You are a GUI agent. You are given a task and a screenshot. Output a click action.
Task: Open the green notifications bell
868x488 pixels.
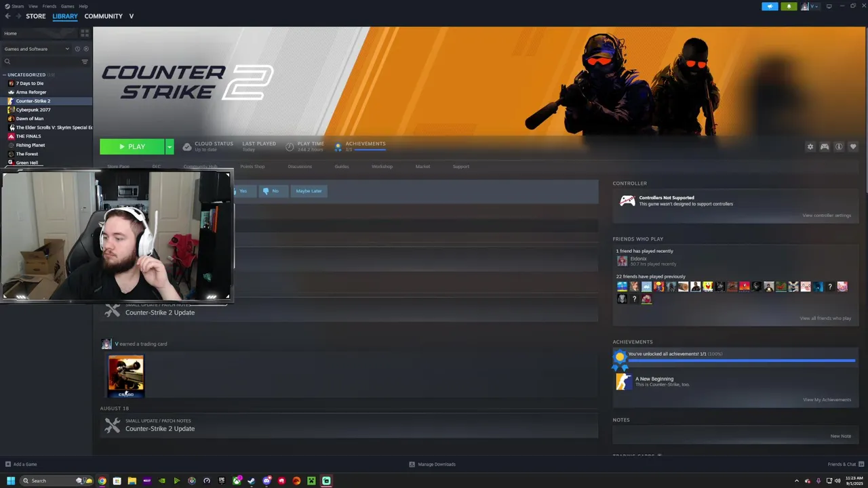pyautogui.click(x=789, y=6)
